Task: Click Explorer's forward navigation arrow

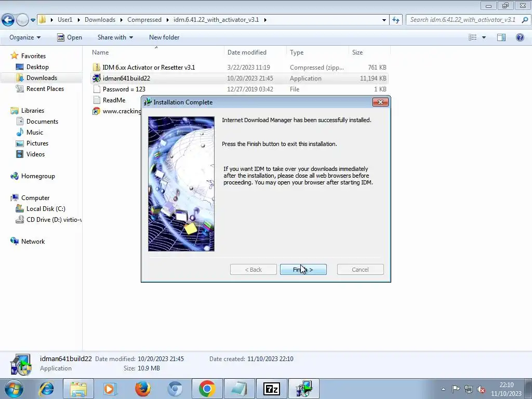Action: coord(22,20)
